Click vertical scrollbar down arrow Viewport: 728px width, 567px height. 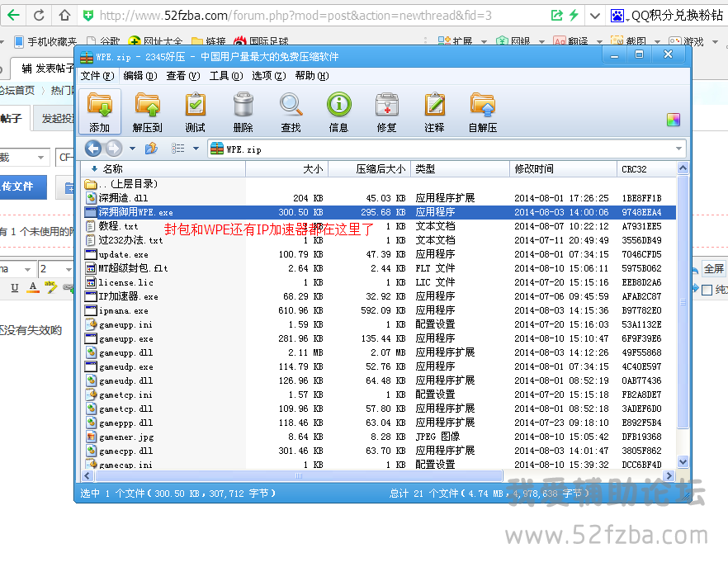point(683,461)
